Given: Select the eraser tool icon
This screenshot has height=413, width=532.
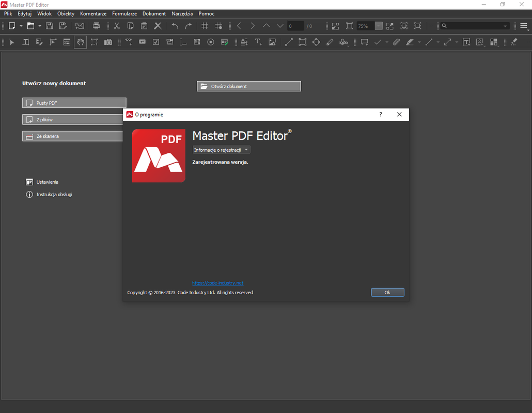Looking at the screenshot, I should [514, 42].
